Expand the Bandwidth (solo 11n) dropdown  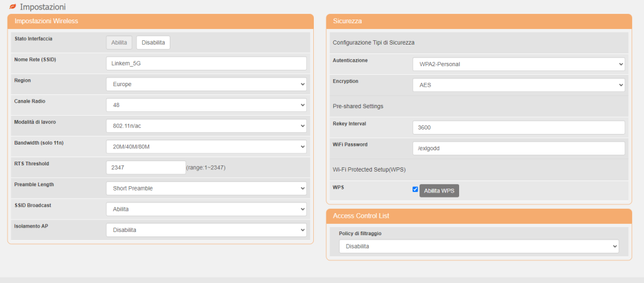point(206,147)
